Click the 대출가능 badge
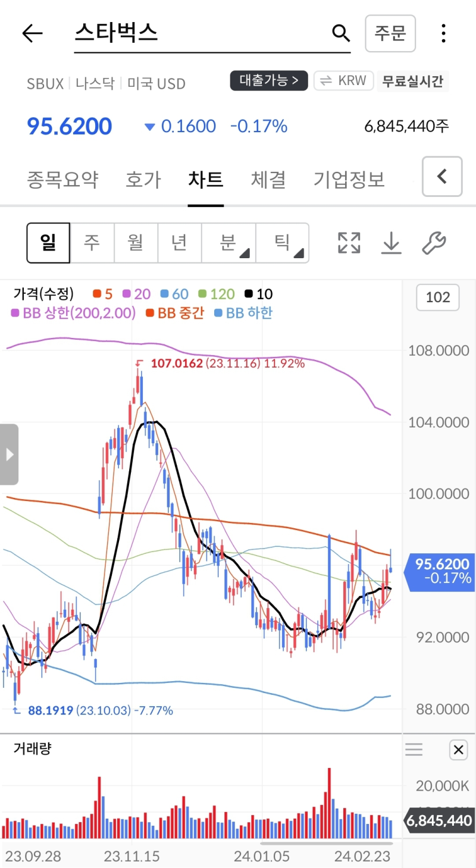 [269, 81]
